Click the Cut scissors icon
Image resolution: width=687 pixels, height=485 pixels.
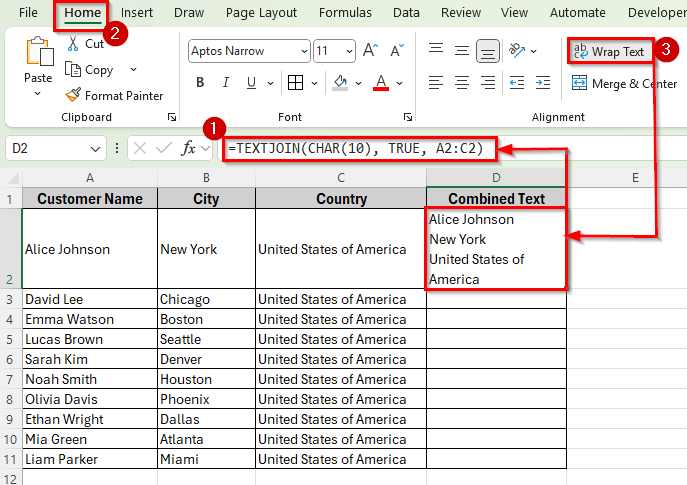[x=73, y=44]
